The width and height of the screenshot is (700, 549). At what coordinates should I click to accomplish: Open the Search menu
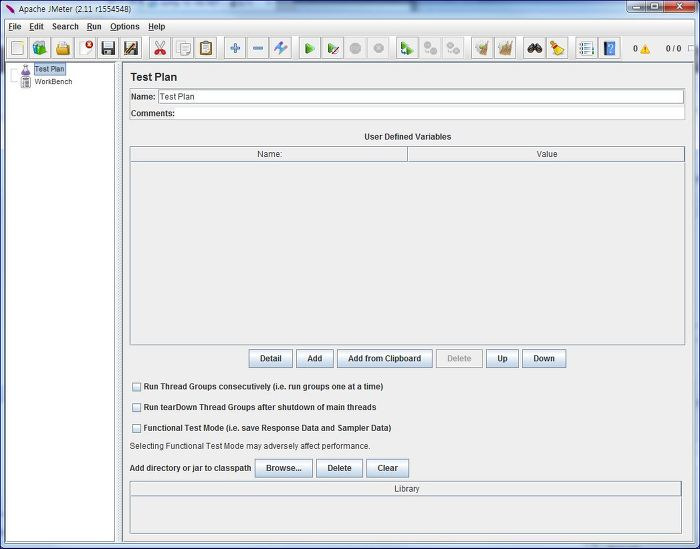65,27
